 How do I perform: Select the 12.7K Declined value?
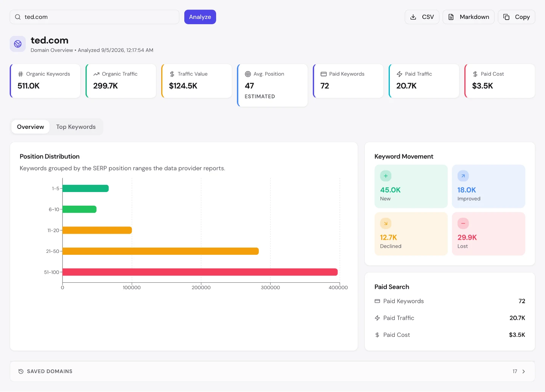click(388, 238)
